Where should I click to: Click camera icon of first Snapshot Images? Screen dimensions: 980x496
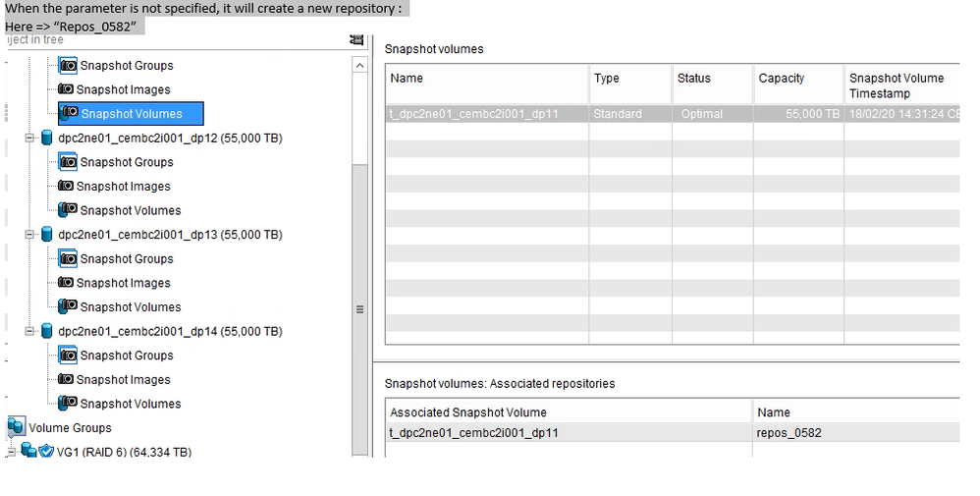(66, 88)
